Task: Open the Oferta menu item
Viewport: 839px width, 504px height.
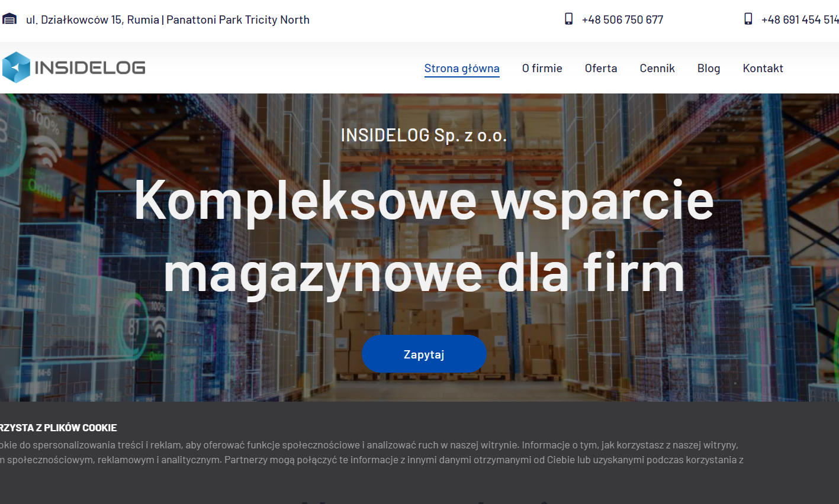Action: tap(600, 68)
